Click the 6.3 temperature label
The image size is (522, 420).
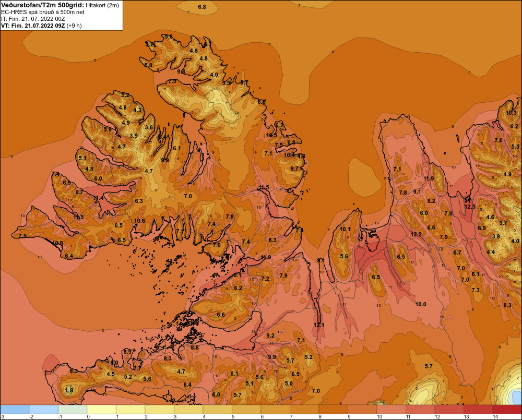(139, 201)
